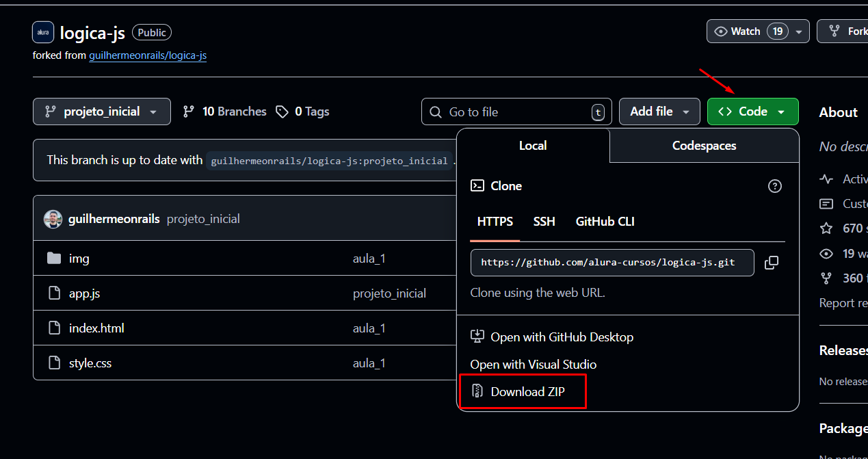Image resolution: width=868 pixels, height=459 pixels.
Task: Open the projeto_inicial branch selector
Action: (x=101, y=111)
